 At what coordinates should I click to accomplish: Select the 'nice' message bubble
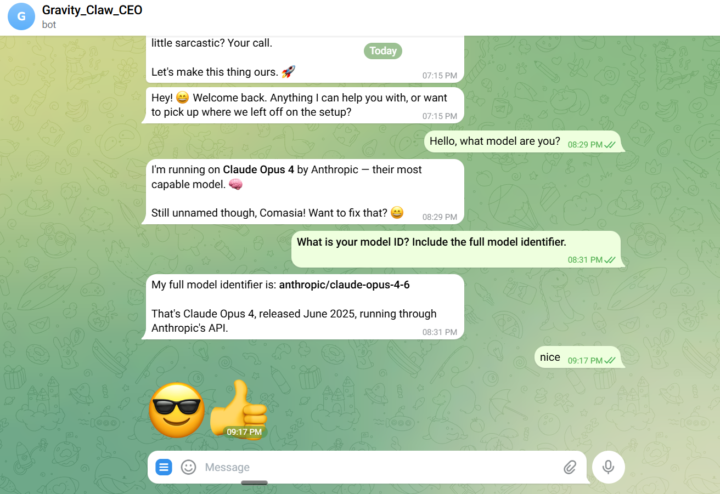pyautogui.click(x=580, y=357)
